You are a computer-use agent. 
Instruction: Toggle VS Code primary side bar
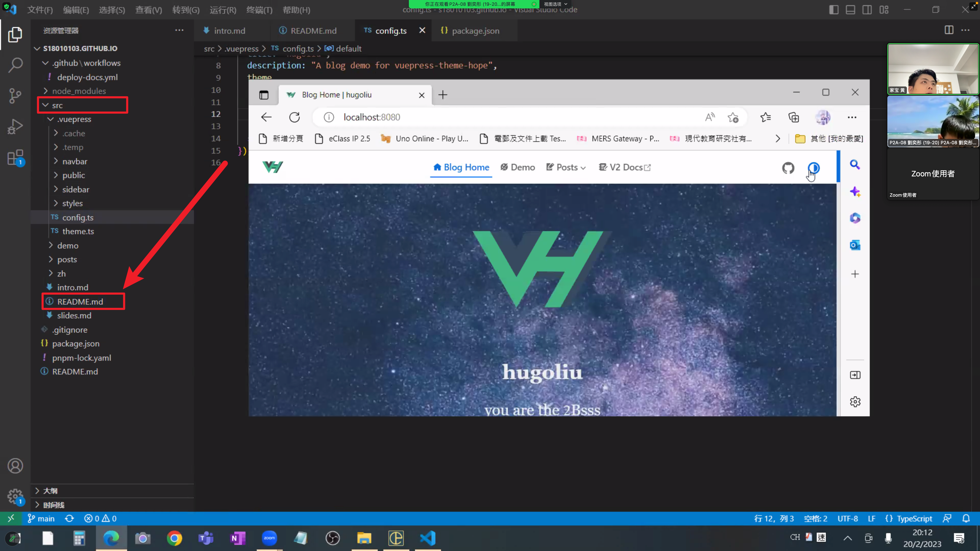point(834,10)
